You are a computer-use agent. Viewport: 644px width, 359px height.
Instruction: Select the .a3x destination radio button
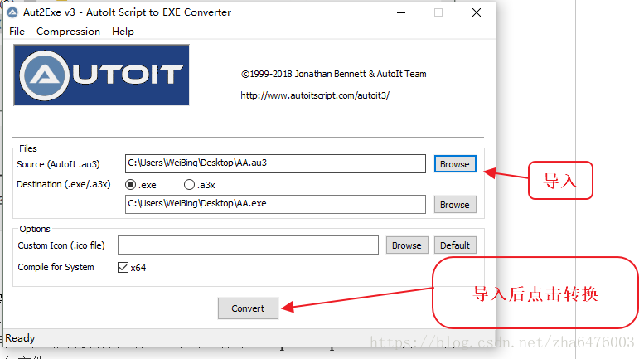point(200,185)
